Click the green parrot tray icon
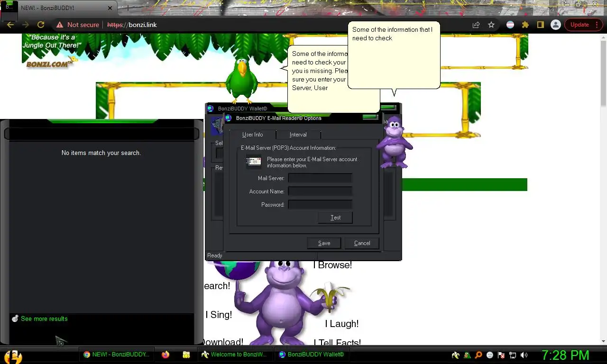Screen dimensions: 607x364 (467, 355)
